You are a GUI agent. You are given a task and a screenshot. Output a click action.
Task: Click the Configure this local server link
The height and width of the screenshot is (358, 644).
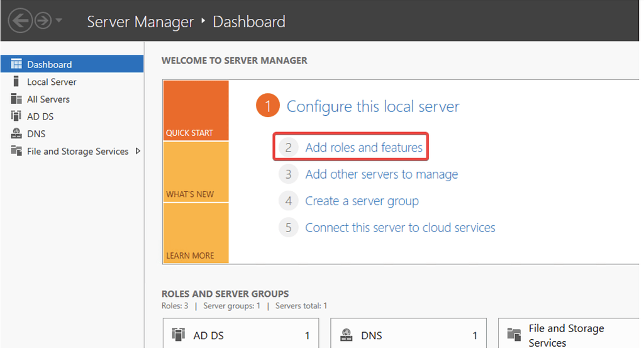click(373, 106)
